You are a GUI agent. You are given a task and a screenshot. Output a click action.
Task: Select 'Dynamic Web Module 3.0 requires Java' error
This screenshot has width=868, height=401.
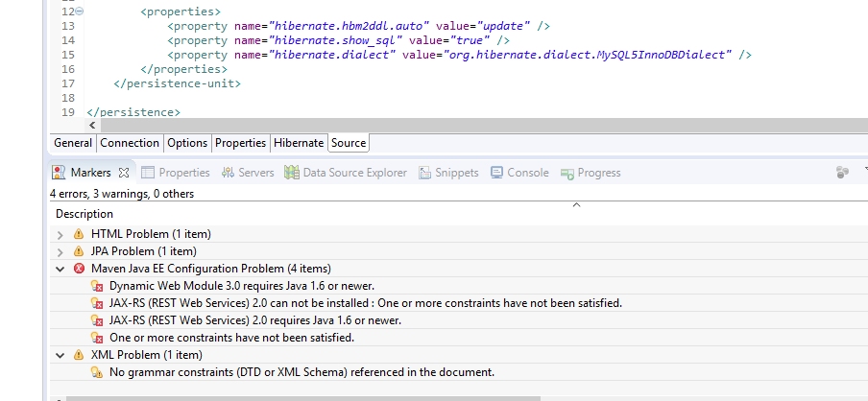click(242, 286)
